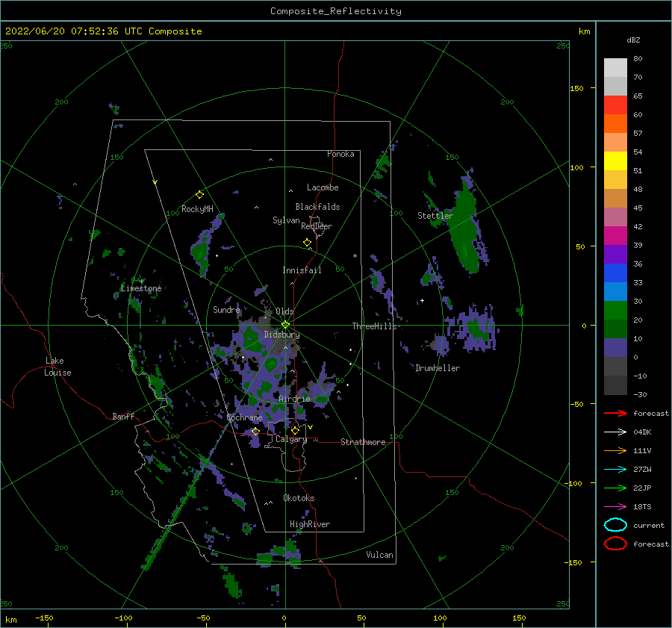
Task: Select the yellow radar-site diamond at Olds
Action: (x=285, y=325)
